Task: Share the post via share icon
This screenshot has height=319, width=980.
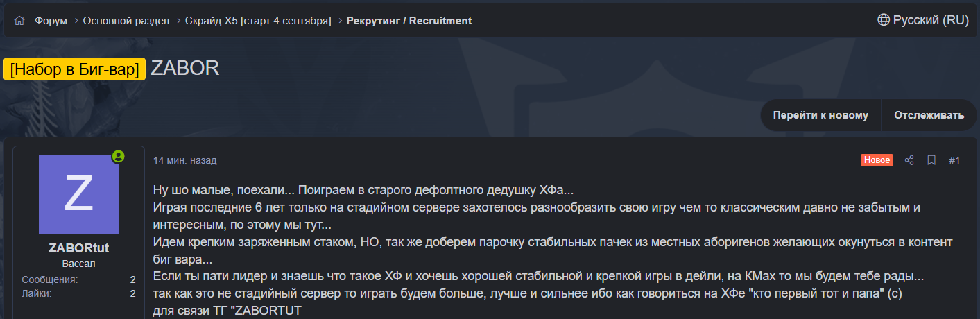Action: (x=909, y=160)
